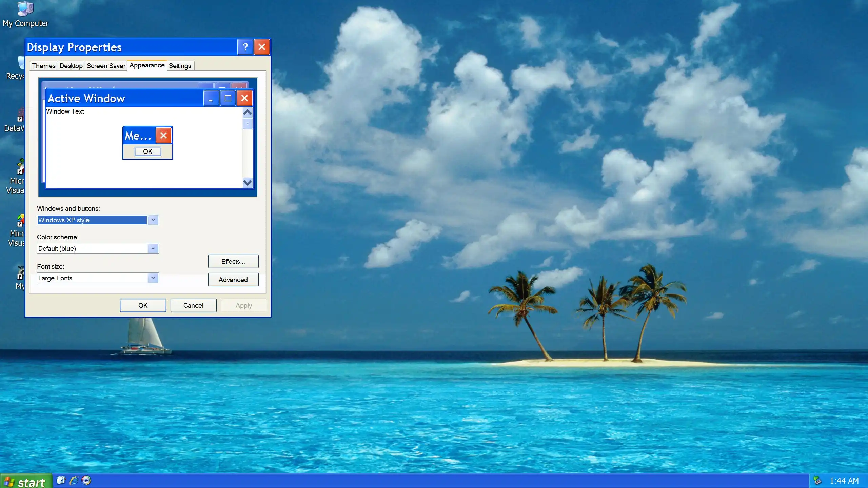The height and width of the screenshot is (488, 868).
Task: Click the preview scrollbar down arrow
Action: pos(248,183)
